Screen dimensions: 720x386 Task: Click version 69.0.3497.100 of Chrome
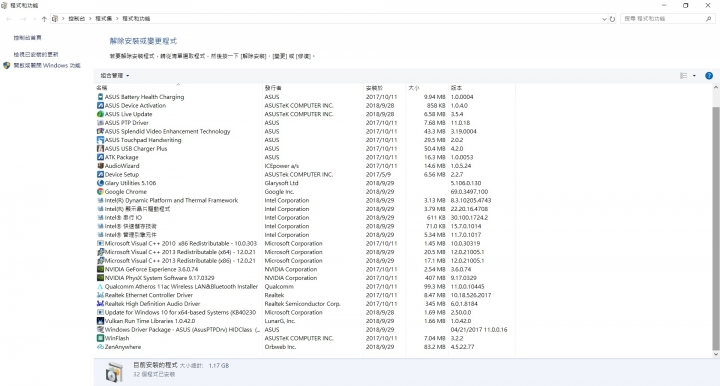[x=469, y=192]
